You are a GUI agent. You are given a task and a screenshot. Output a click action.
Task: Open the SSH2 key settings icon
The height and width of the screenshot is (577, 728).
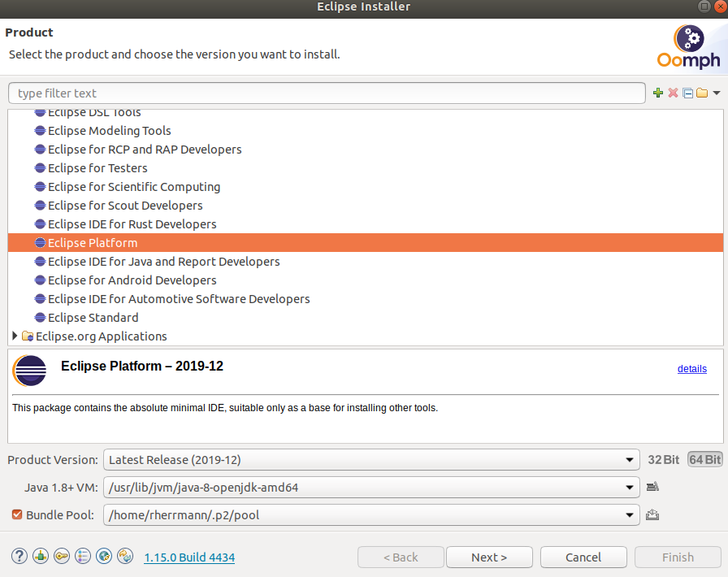[x=61, y=557]
